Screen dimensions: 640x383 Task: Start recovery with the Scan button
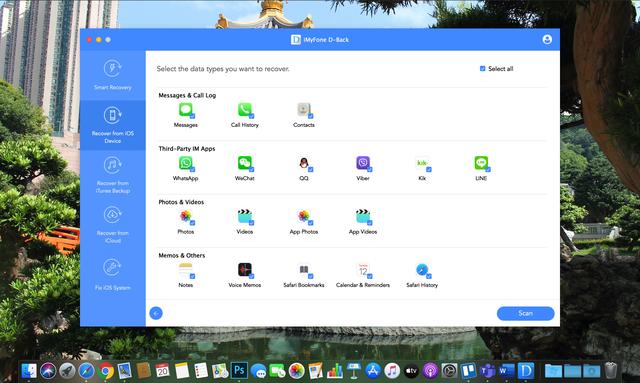point(525,313)
